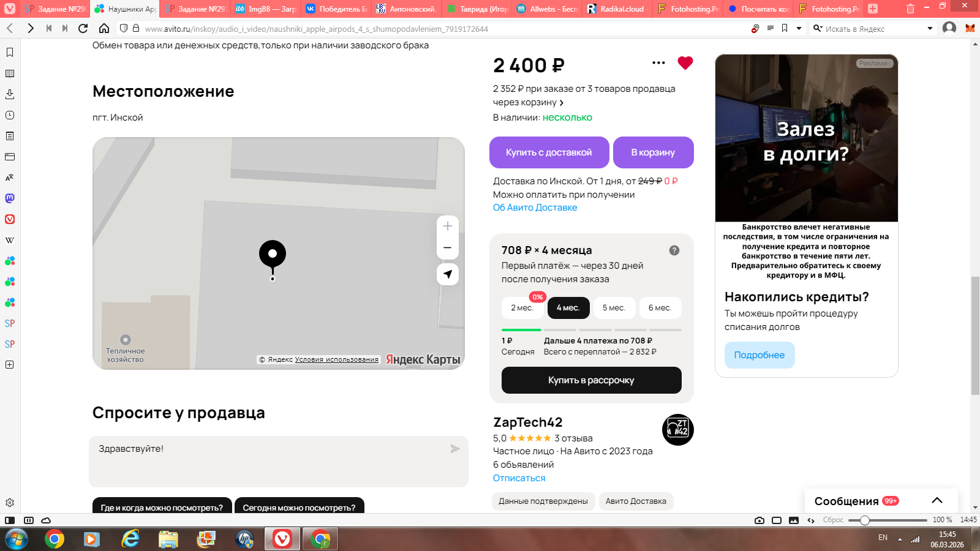
Task: Select the 5 мес. installment term
Action: 614,308
